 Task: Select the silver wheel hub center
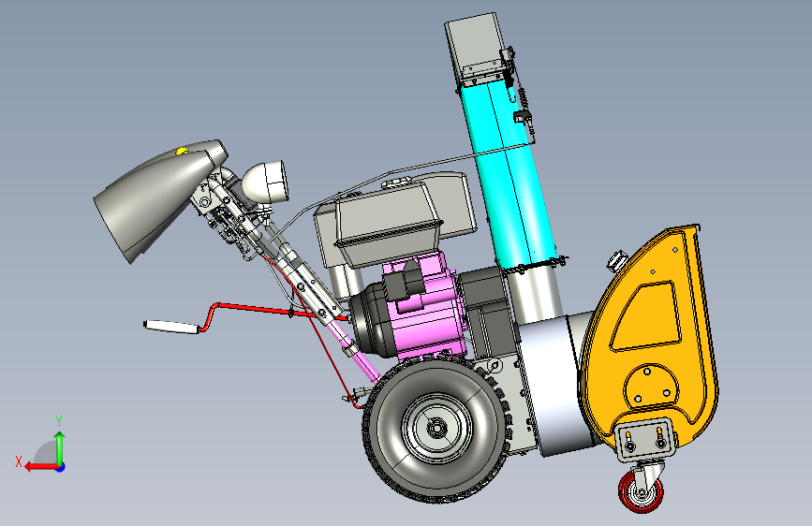click(436, 428)
